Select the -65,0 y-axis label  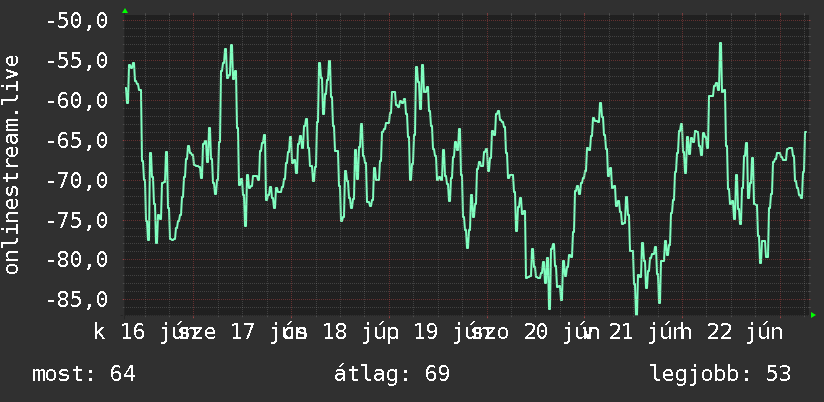[77, 141]
